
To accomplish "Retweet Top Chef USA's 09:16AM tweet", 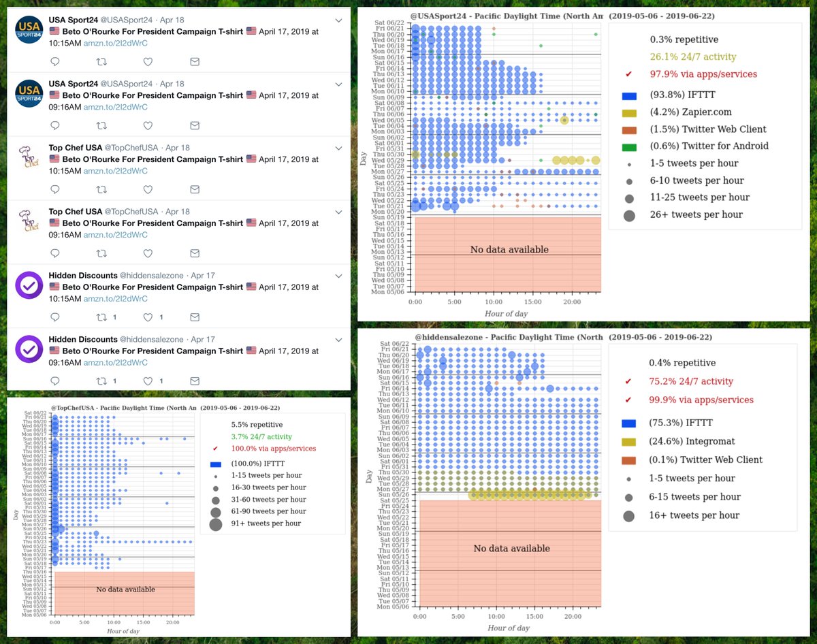I will click(x=101, y=253).
